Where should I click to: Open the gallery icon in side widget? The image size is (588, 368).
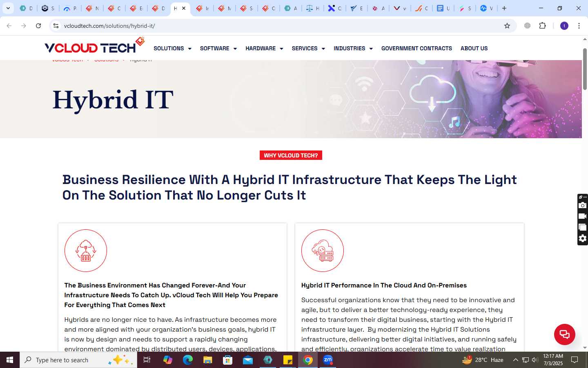(583, 227)
